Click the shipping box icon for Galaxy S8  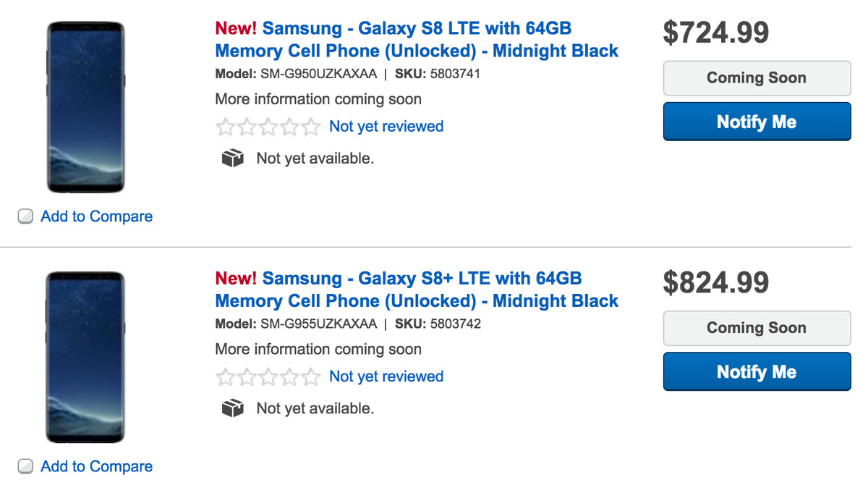coord(232,158)
